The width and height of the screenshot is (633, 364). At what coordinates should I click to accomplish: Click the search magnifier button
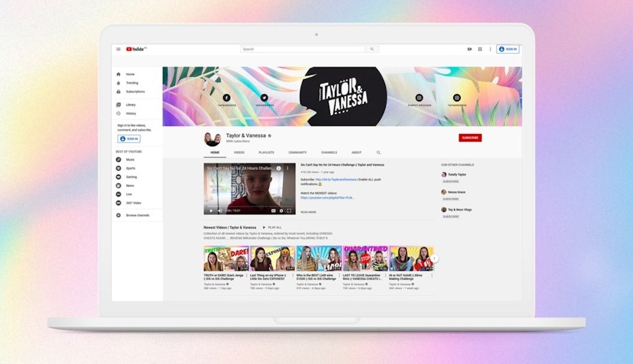tap(372, 49)
